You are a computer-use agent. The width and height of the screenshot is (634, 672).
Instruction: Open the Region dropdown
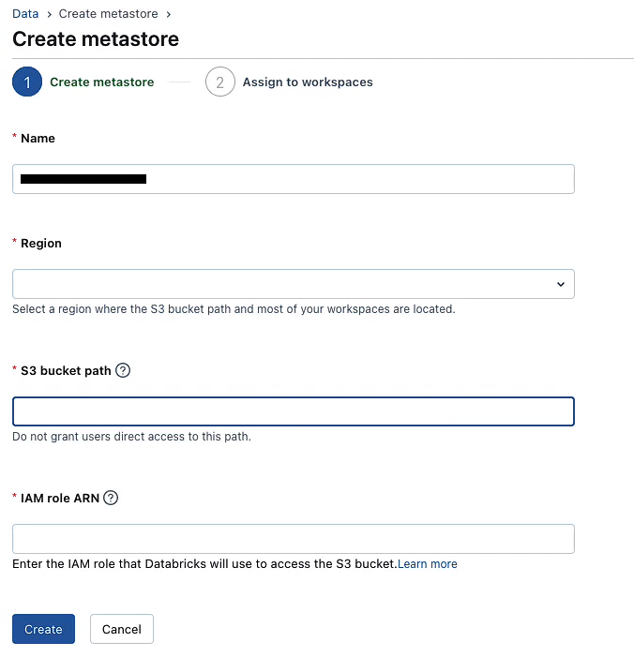(x=293, y=284)
